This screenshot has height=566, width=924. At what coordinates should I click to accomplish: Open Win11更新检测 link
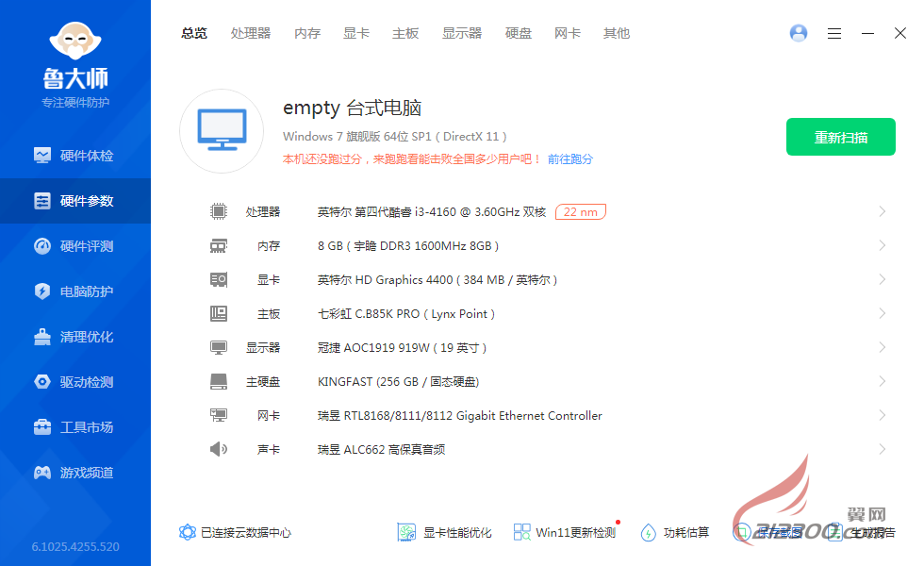(576, 533)
